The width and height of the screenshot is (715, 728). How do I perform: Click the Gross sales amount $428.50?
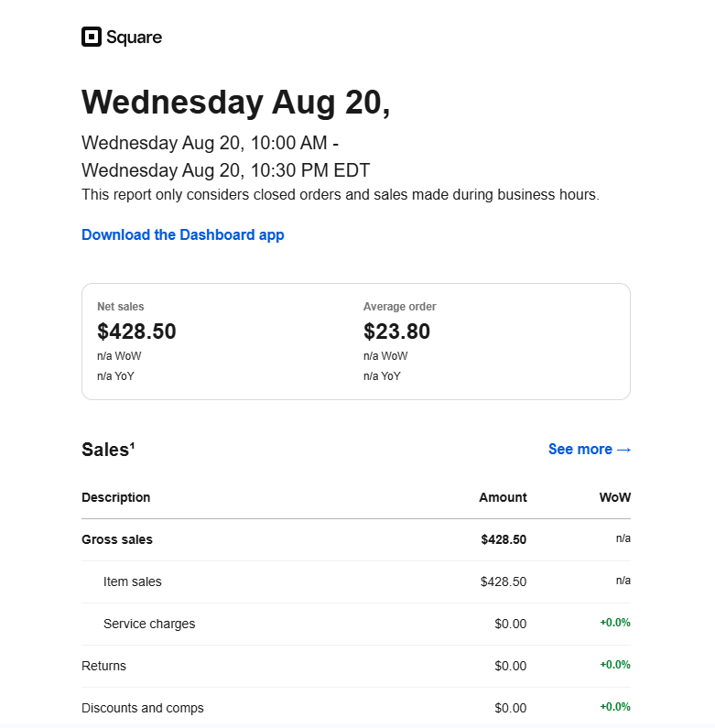coord(504,539)
